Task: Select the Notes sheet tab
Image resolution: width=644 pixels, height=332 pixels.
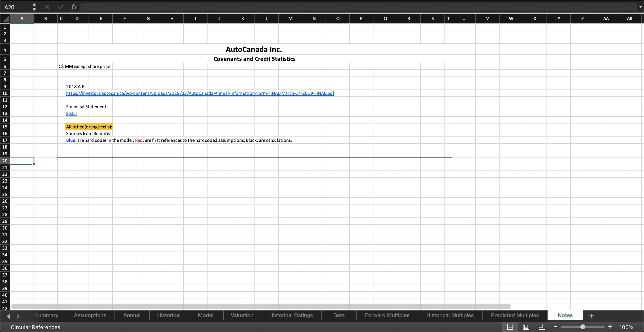Action: (565, 315)
